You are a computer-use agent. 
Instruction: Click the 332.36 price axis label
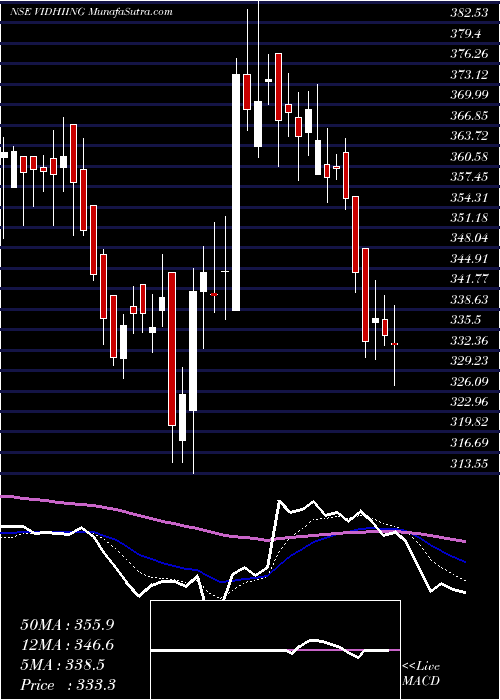(469, 341)
